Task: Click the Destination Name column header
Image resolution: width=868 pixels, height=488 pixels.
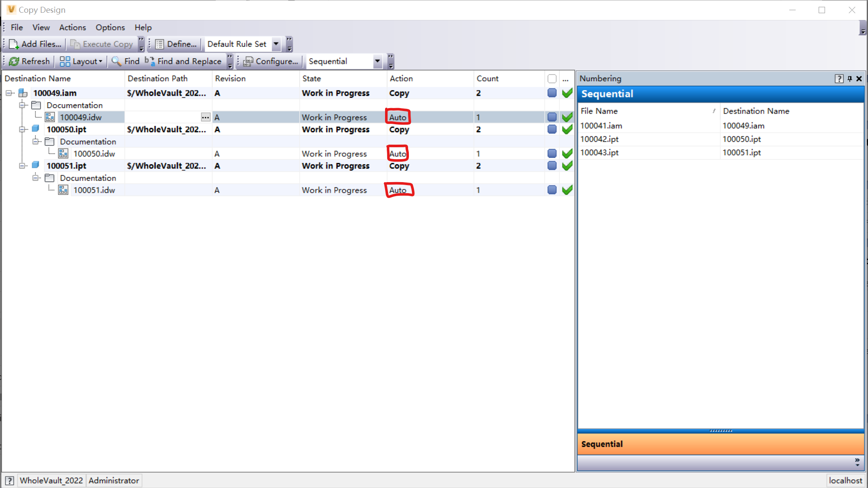Action: (38, 79)
